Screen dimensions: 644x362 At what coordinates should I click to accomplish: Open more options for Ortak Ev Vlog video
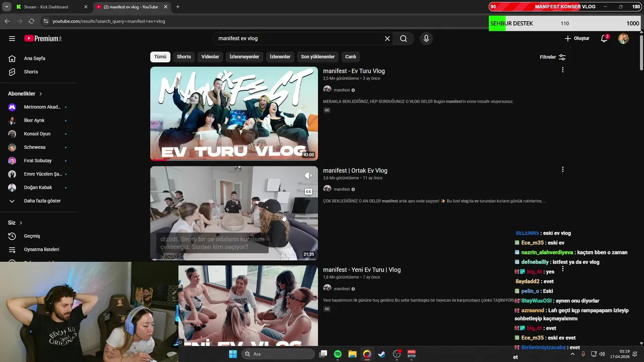click(x=562, y=169)
